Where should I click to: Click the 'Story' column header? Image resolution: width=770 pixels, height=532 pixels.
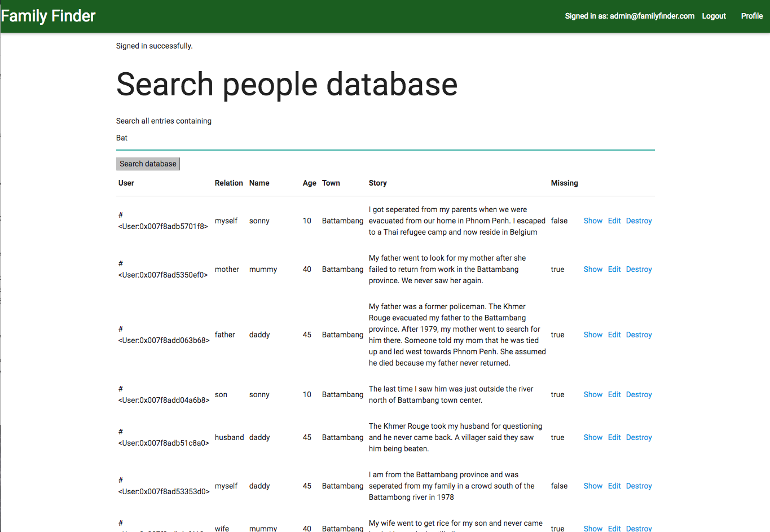[x=377, y=183]
